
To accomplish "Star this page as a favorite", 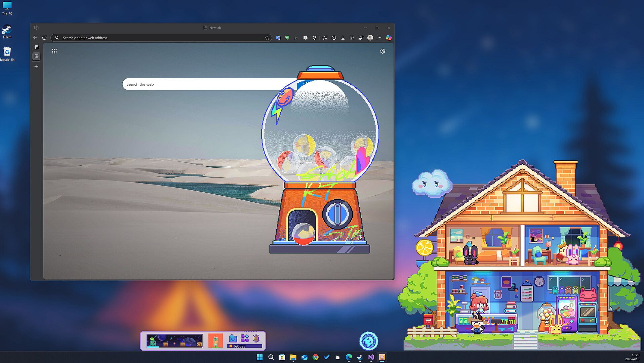I will (267, 38).
